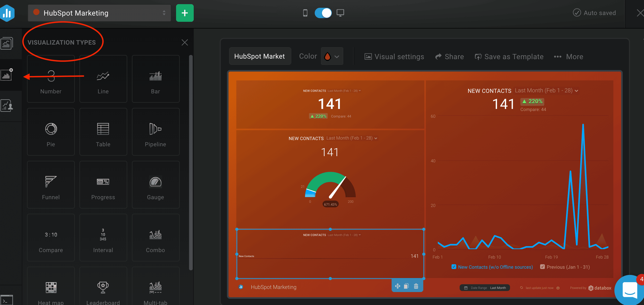
Task: Select the Line chart visualization
Action: pyautogui.click(x=103, y=79)
